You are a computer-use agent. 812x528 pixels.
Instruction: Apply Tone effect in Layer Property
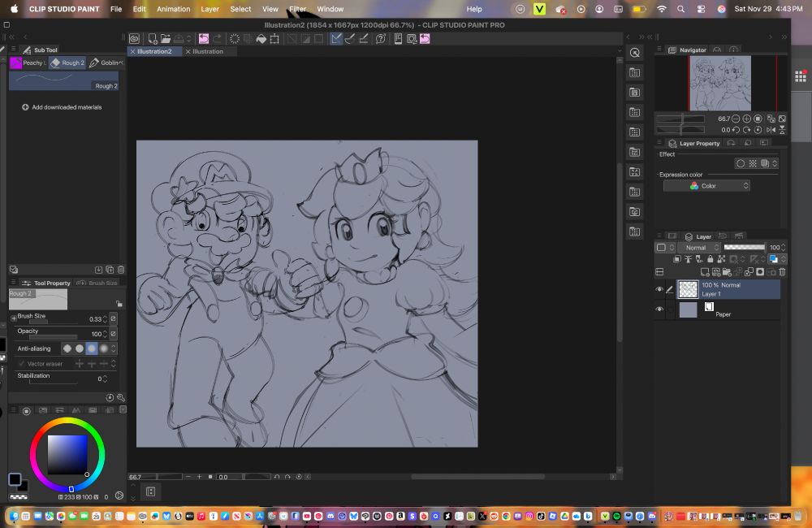click(753, 164)
